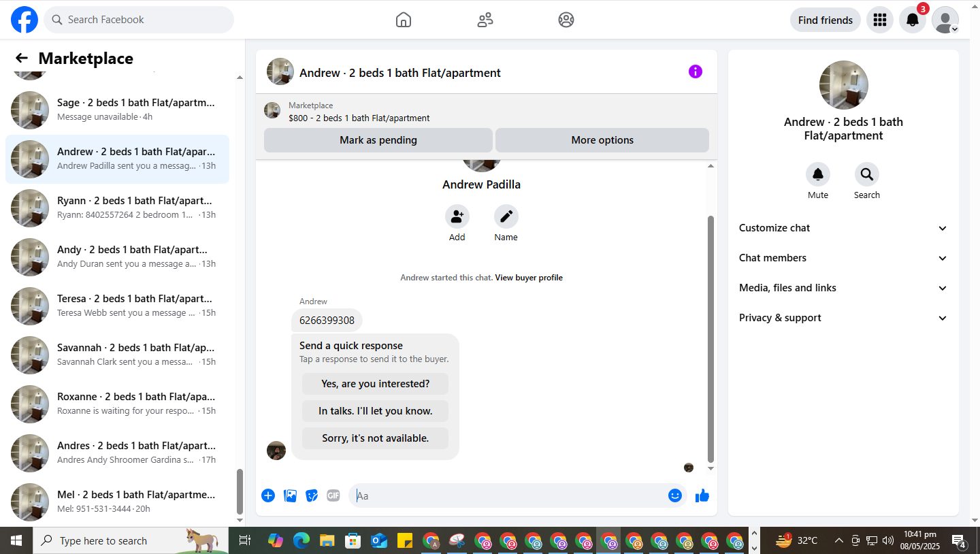Open Windows Task View icon

[x=245, y=540]
